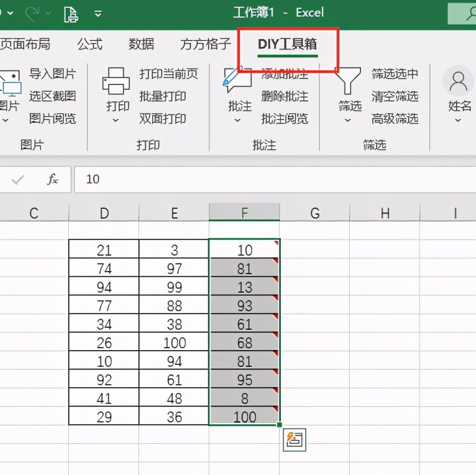Image resolution: width=476 pixels, height=475 pixels.
Task: Click the Comment pencil bubble icon
Action: [237, 80]
